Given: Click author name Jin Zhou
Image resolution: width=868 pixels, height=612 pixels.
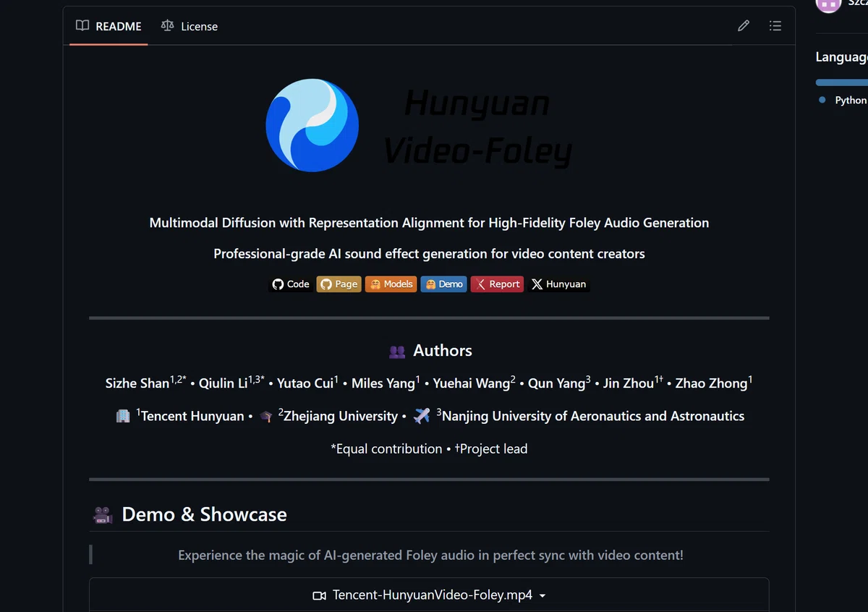Looking at the screenshot, I should click(629, 383).
